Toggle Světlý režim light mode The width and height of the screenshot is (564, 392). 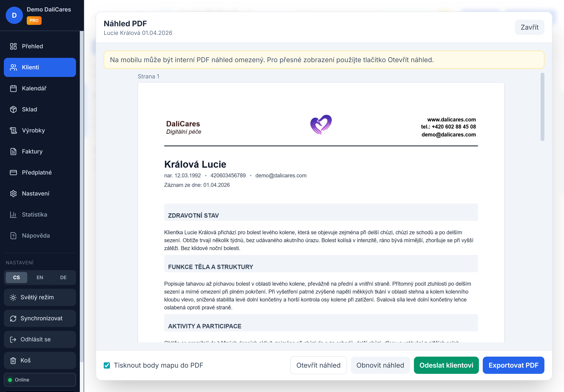click(x=40, y=297)
